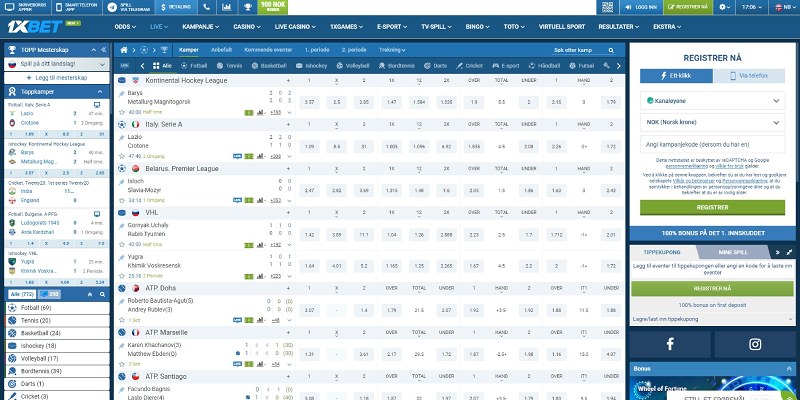Click the soccer-ball breadcrumb icon
This screenshot has width=800, height=400.
[x=144, y=50]
